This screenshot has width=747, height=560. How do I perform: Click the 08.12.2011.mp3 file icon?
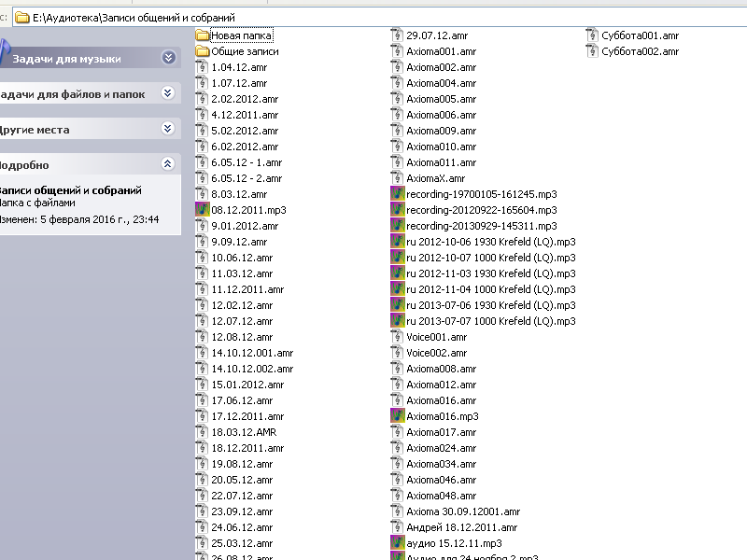point(202,210)
